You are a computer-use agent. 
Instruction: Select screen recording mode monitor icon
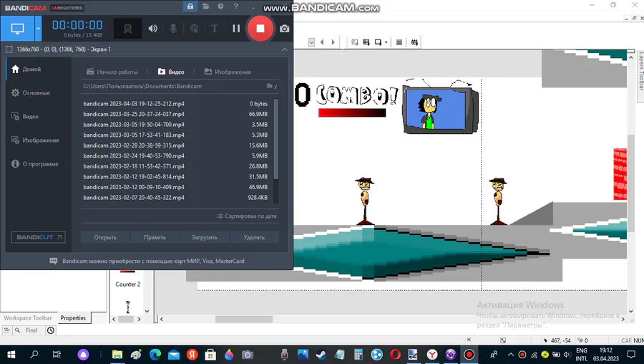coord(17,29)
